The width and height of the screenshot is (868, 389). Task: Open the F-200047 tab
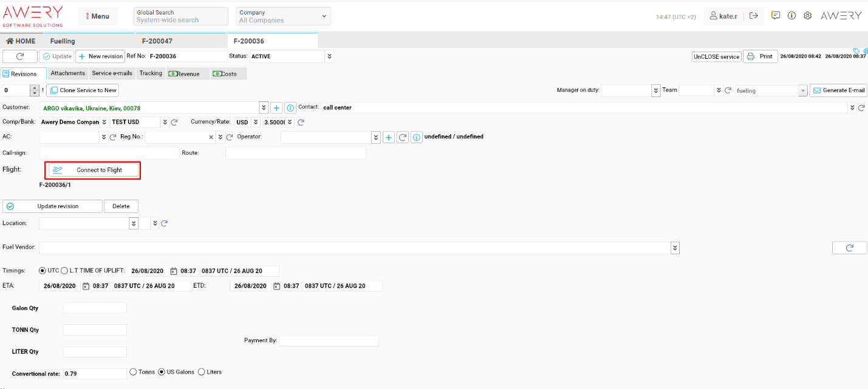coord(157,41)
